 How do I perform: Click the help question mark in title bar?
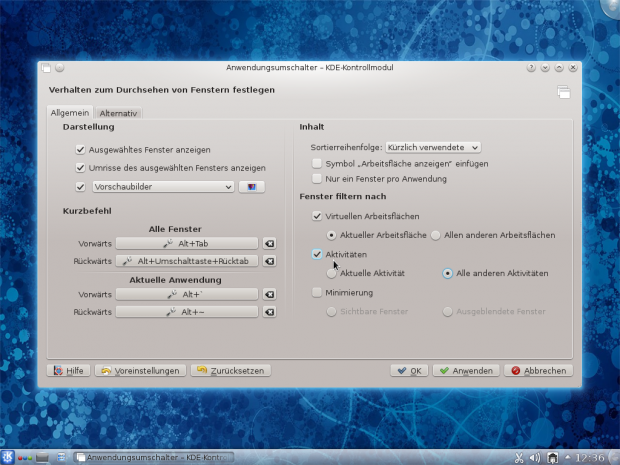531,68
